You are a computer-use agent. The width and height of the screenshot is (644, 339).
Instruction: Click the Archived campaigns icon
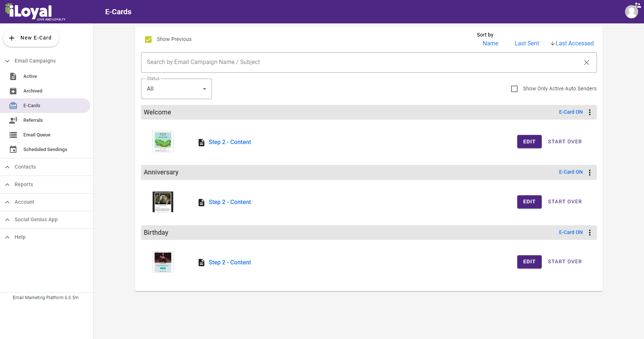(x=13, y=91)
